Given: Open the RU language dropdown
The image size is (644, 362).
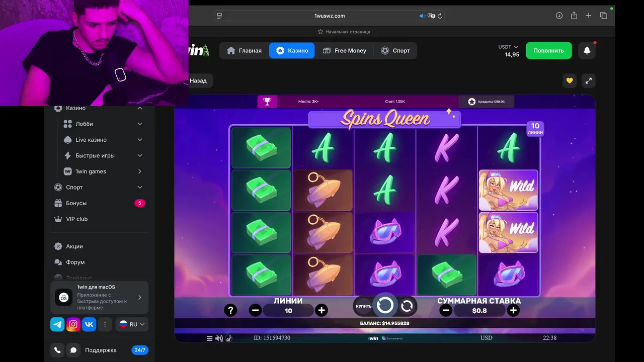Looking at the screenshot, I should (132, 324).
